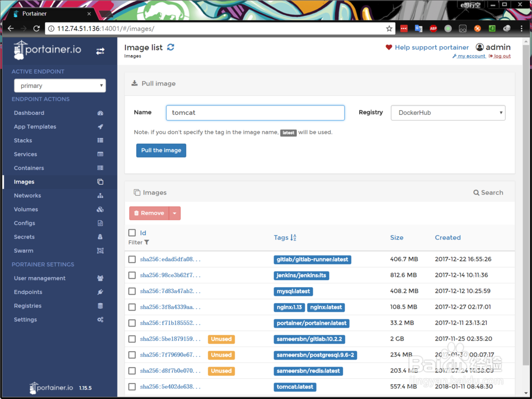
Task: Refresh the Image list with reload icon
Action: [171, 47]
